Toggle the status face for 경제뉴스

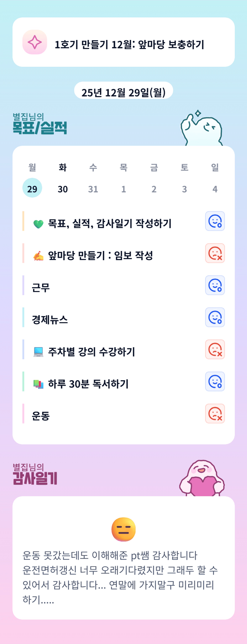pyautogui.click(x=215, y=317)
